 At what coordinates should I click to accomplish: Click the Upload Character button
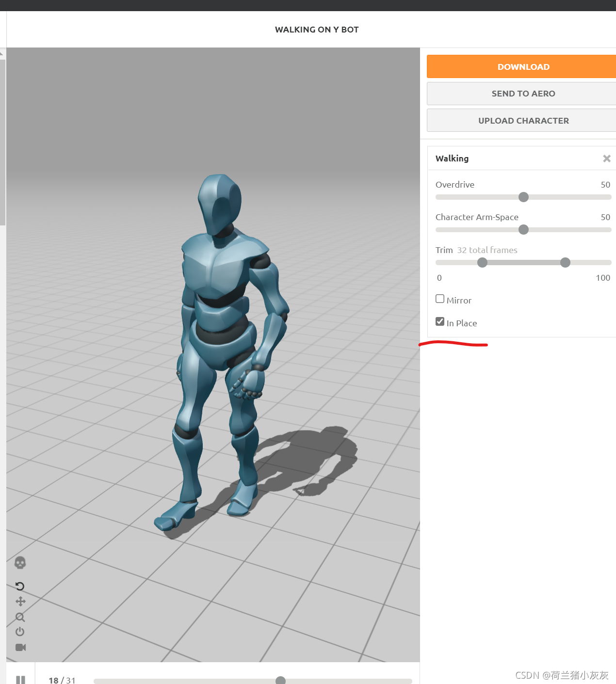[x=521, y=120]
